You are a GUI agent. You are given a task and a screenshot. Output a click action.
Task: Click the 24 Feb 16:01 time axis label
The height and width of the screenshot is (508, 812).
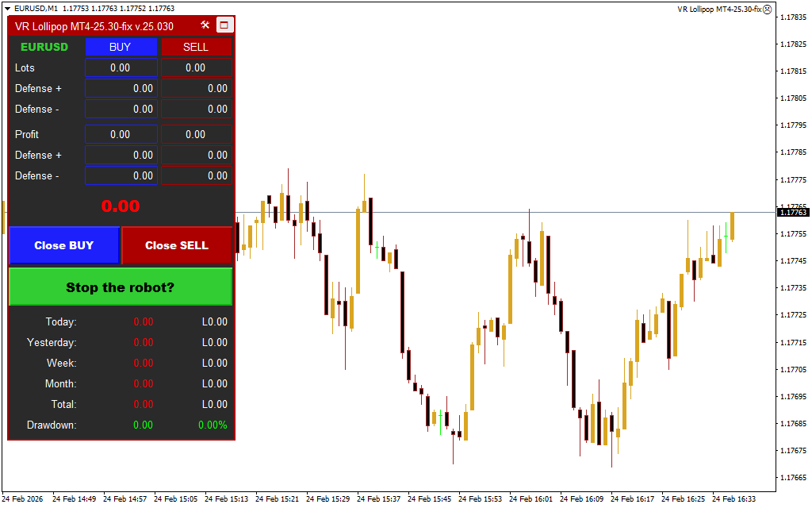(x=530, y=499)
